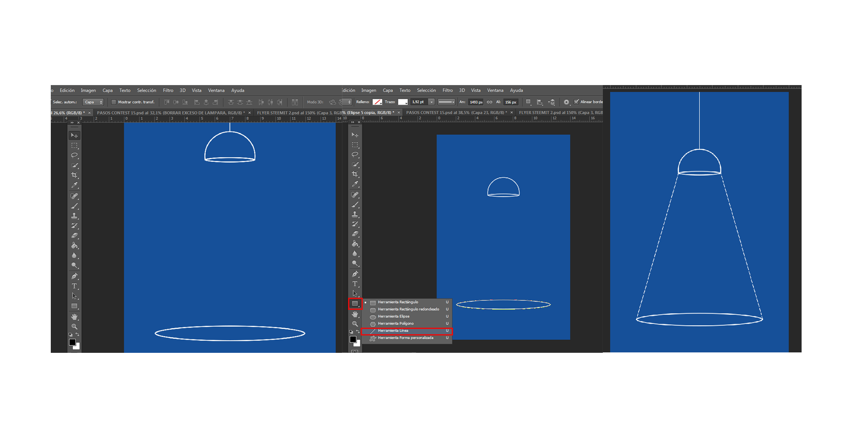This screenshot has width=868, height=434.
Task: Choose Herramienta Forma personalizada from flyout
Action: (x=407, y=338)
